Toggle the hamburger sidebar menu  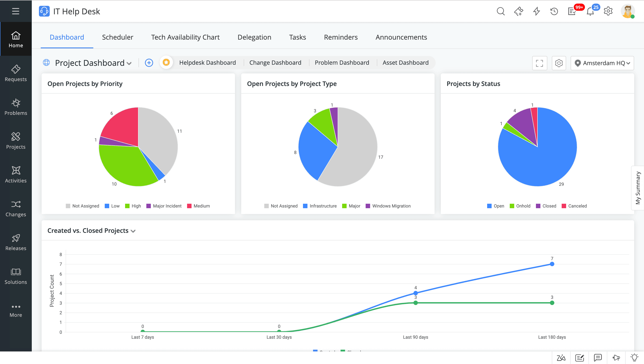(x=16, y=11)
